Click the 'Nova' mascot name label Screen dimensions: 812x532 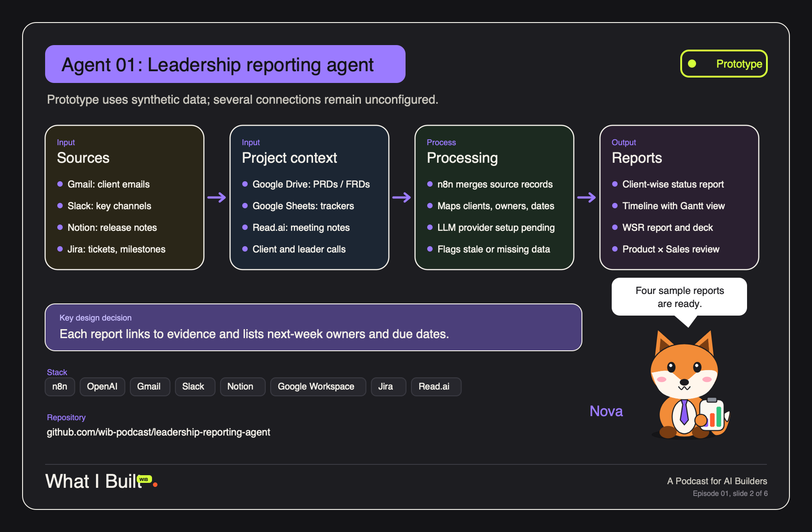coord(606,411)
